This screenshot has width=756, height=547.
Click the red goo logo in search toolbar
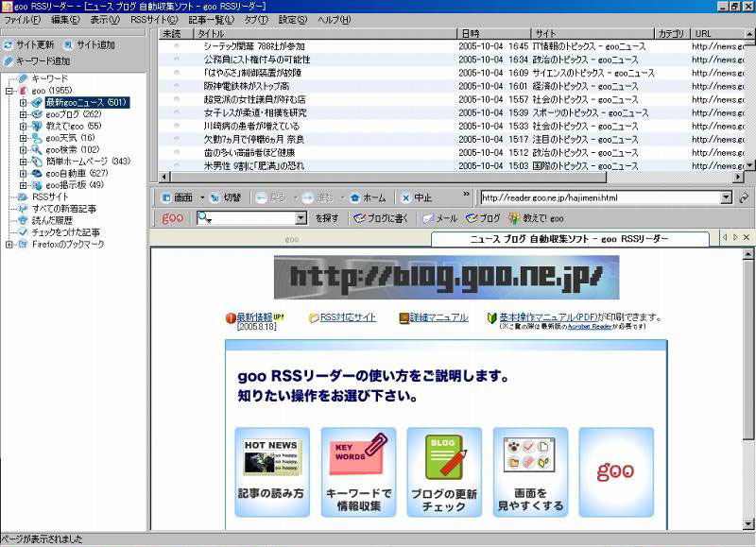click(x=172, y=218)
